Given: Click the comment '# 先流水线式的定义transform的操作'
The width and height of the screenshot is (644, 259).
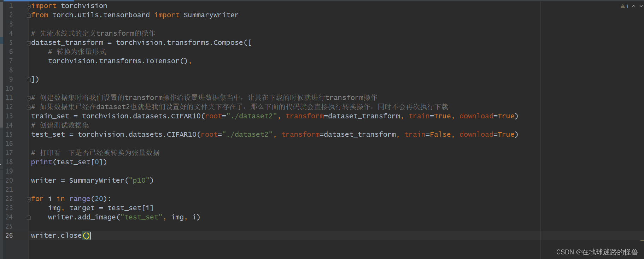Looking at the screenshot, I should pos(93,33).
